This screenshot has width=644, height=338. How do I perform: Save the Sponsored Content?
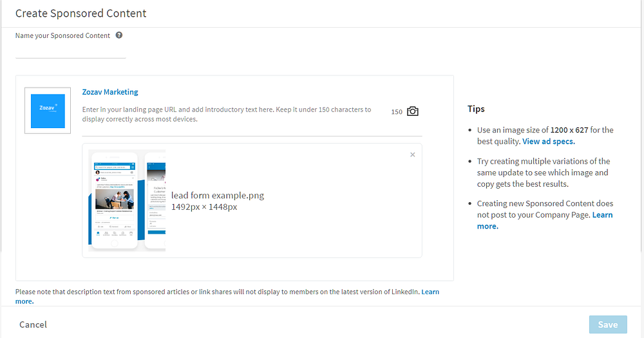click(x=607, y=324)
